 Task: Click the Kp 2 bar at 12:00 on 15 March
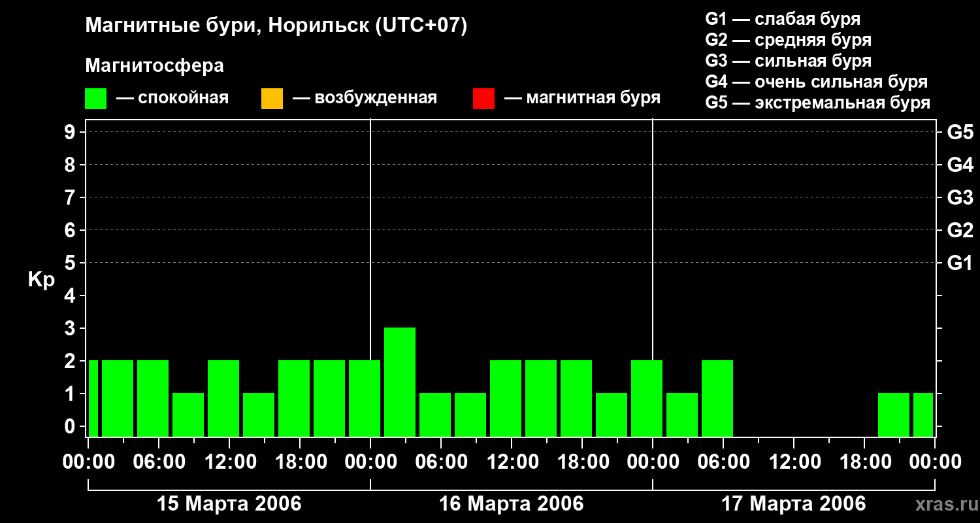(223, 398)
